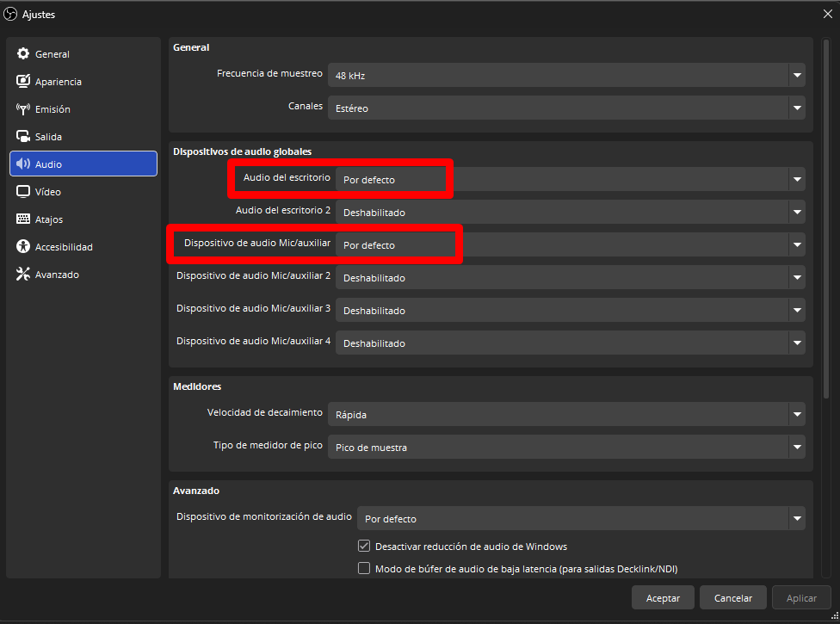This screenshot has width=840, height=624.
Task: Select the Avanzado wrench icon
Action: pyautogui.click(x=24, y=274)
